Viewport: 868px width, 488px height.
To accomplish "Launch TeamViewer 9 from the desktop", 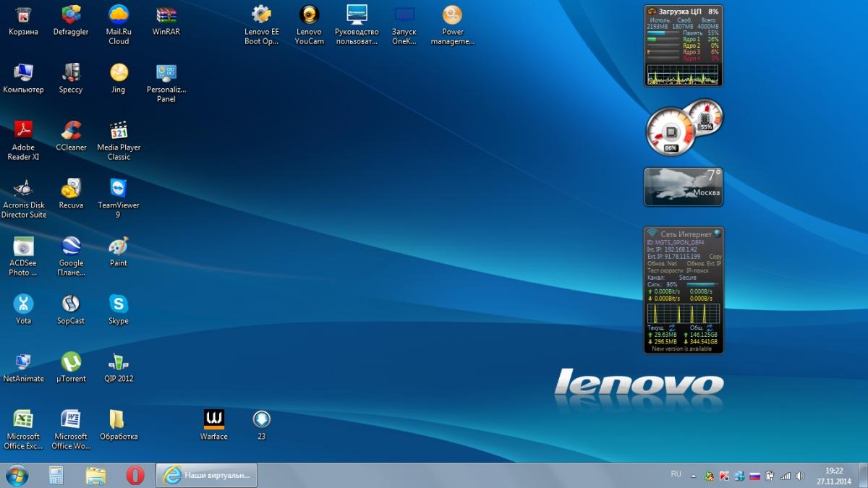I will (118, 189).
